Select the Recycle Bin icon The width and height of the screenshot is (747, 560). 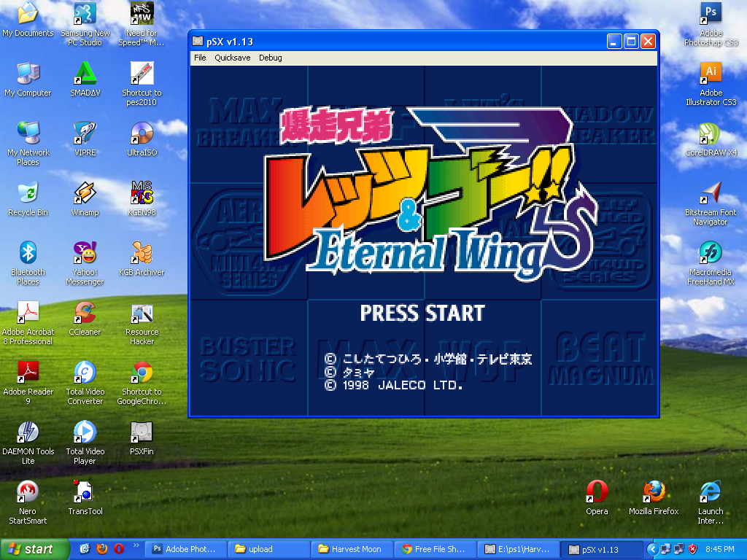pyautogui.click(x=28, y=198)
